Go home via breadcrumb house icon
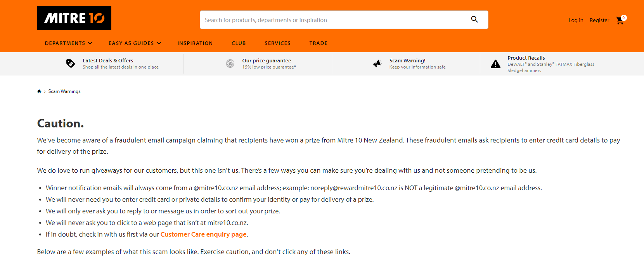The height and width of the screenshot is (261, 644). coord(39,91)
